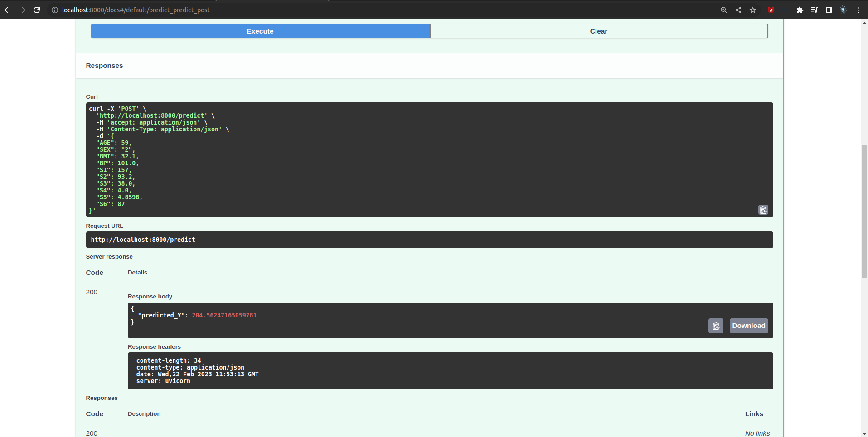Click the "server: uvicorn" header line
The image size is (868, 437).
[163, 381]
